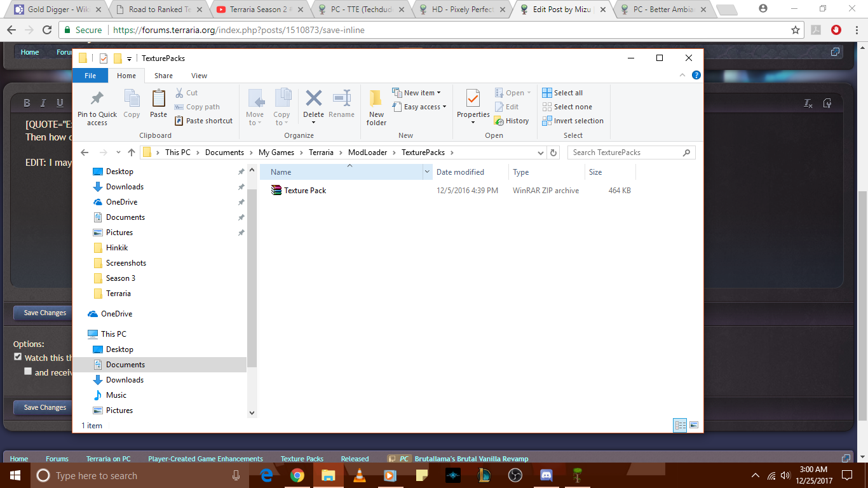Toggle Watch this thread checkbox
This screenshot has width=868, height=488.
[18, 357]
